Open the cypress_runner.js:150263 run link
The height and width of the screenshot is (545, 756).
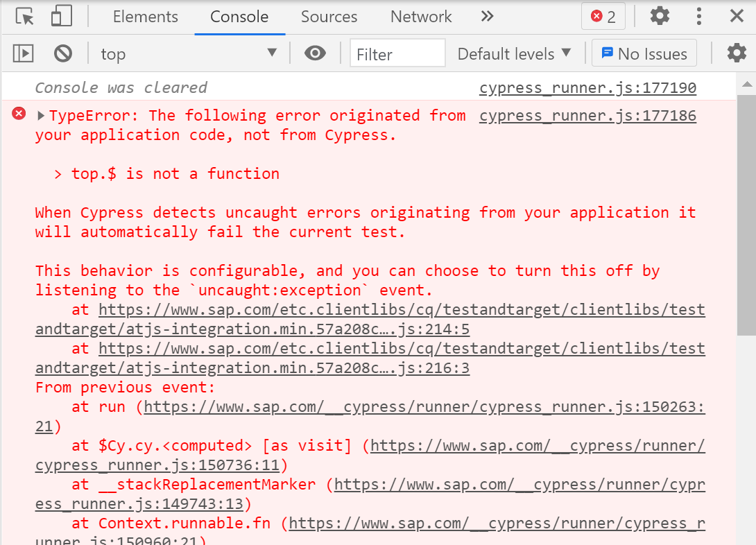click(x=370, y=417)
